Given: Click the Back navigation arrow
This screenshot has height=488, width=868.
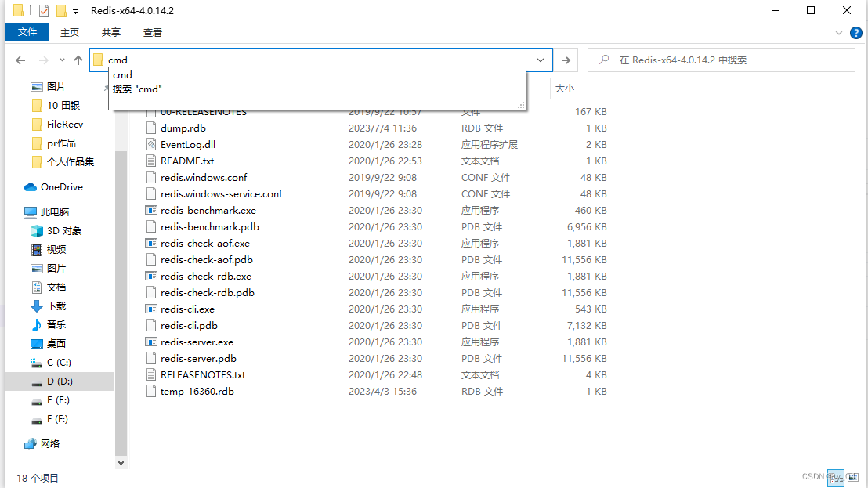Looking at the screenshot, I should 20,60.
